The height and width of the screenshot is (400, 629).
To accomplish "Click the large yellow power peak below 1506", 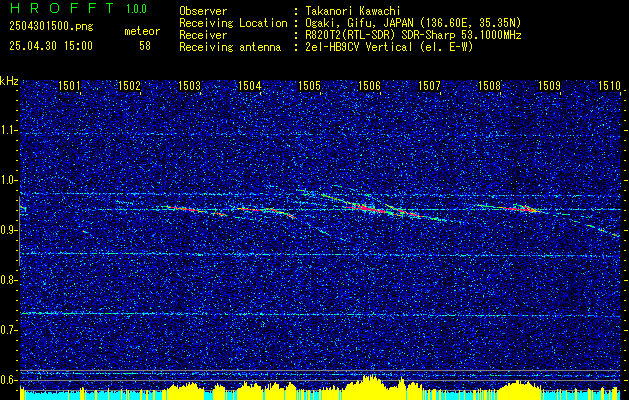I will click(369, 387).
